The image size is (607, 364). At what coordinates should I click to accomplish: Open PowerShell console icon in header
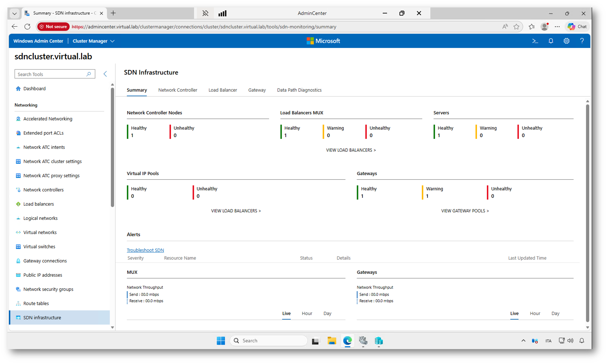click(x=535, y=41)
